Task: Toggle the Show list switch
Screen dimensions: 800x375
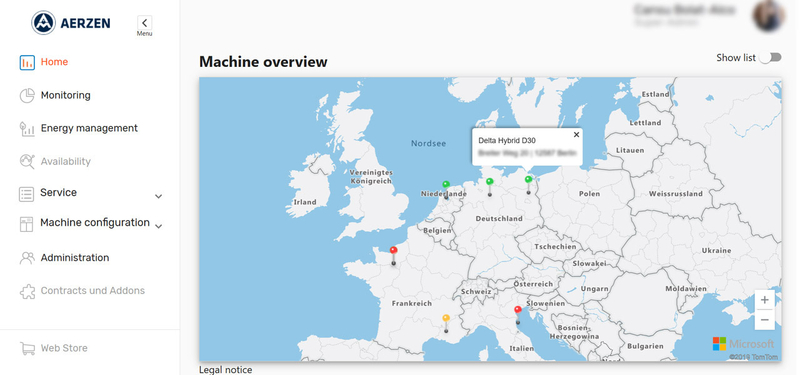Action: (770, 58)
